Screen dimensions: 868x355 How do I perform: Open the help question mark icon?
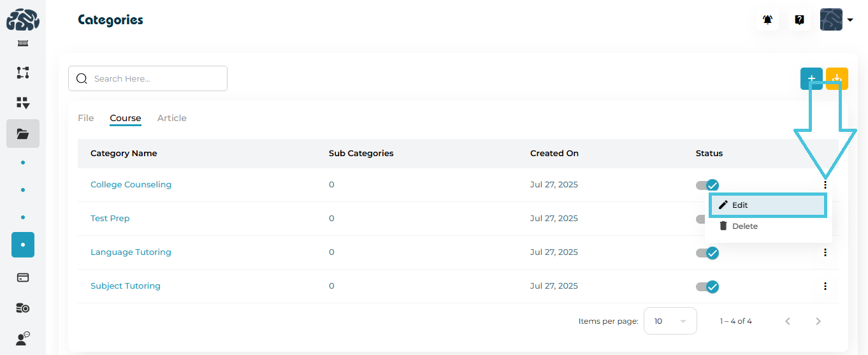point(799,20)
